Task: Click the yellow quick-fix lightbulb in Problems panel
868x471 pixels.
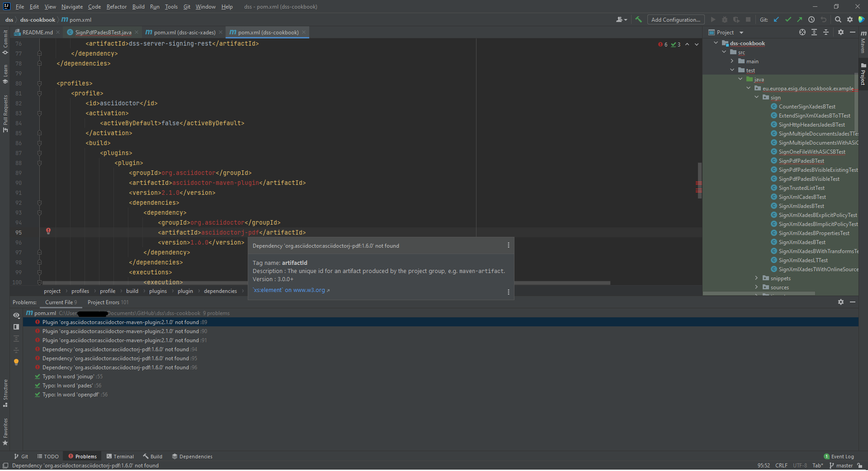Action: tap(16, 362)
